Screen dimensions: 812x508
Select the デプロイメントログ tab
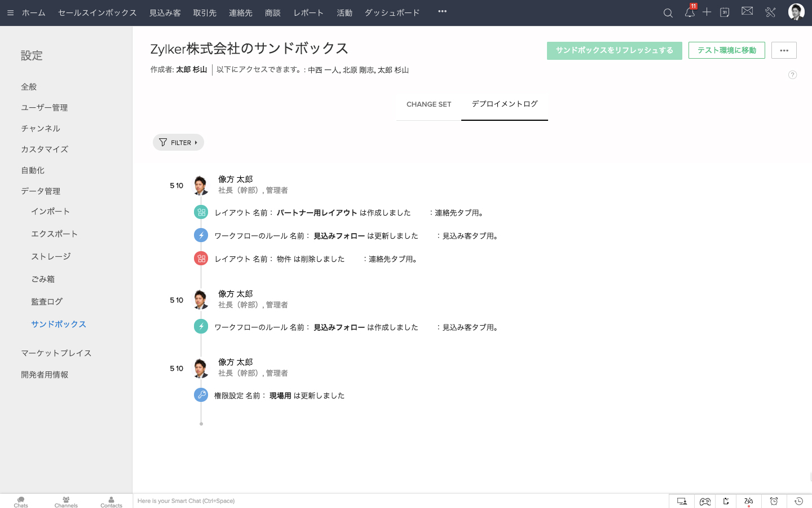(505, 104)
